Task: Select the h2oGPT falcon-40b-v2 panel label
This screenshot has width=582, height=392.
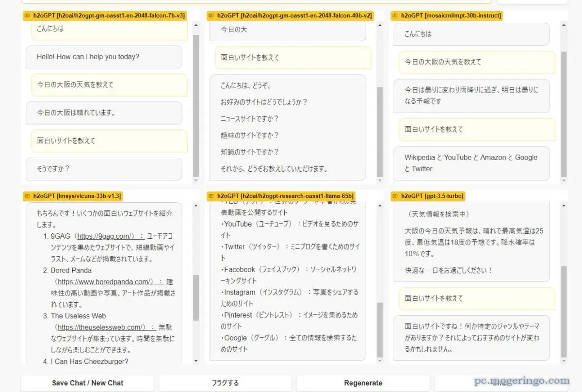Action: 290,16
